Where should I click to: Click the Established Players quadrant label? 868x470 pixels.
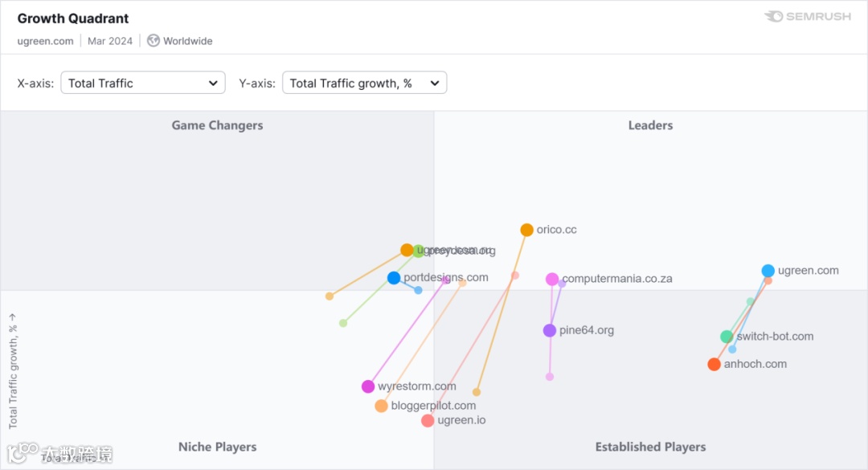pos(650,447)
